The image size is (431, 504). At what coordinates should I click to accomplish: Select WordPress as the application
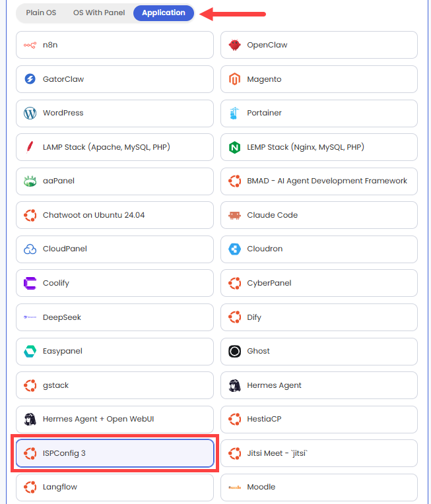point(115,113)
